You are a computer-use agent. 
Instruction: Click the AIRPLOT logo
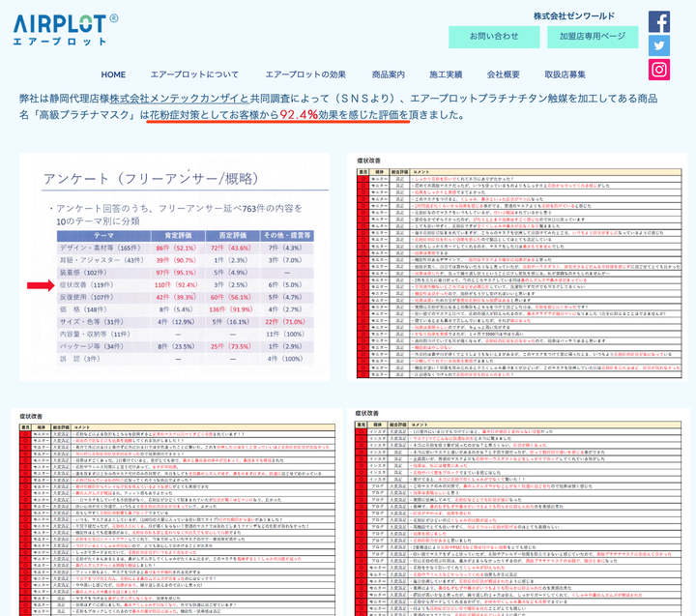tap(66, 30)
